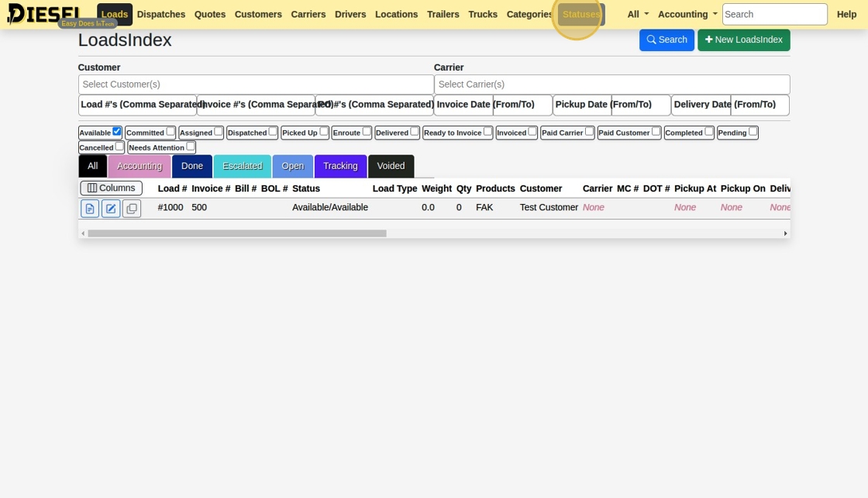This screenshot has height=498, width=868.
Task: Open Categories in the navbar
Action: (x=529, y=15)
